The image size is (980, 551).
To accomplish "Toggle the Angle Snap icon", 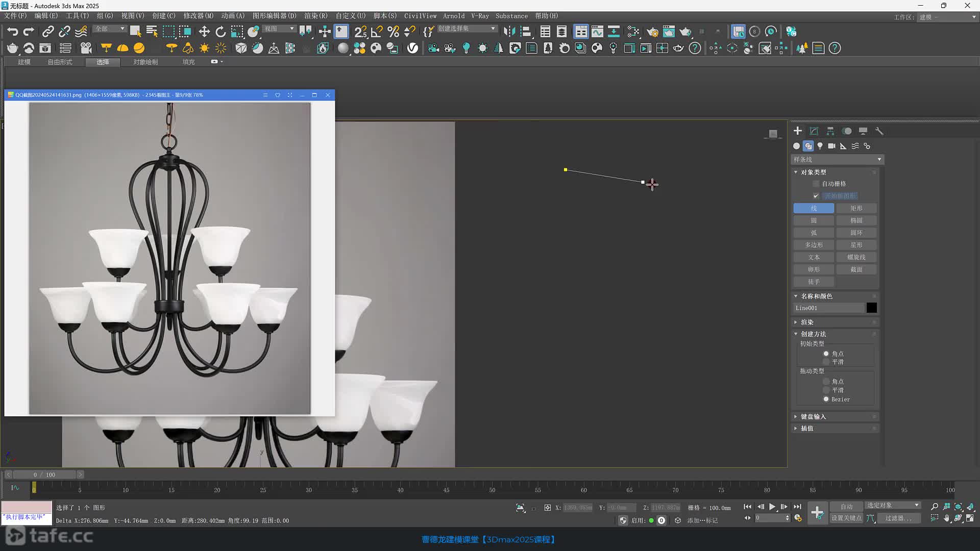I will 377,32.
